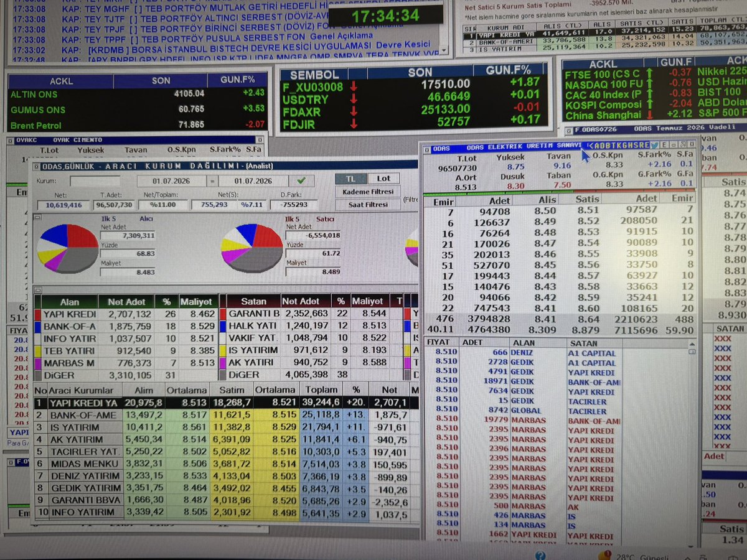
Task: Sort by the Alan column header
Action: tap(69, 302)
